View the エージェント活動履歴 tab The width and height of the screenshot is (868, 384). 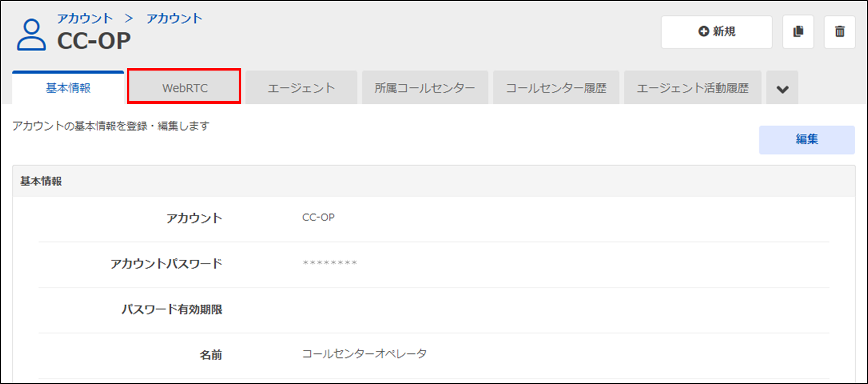693,88
